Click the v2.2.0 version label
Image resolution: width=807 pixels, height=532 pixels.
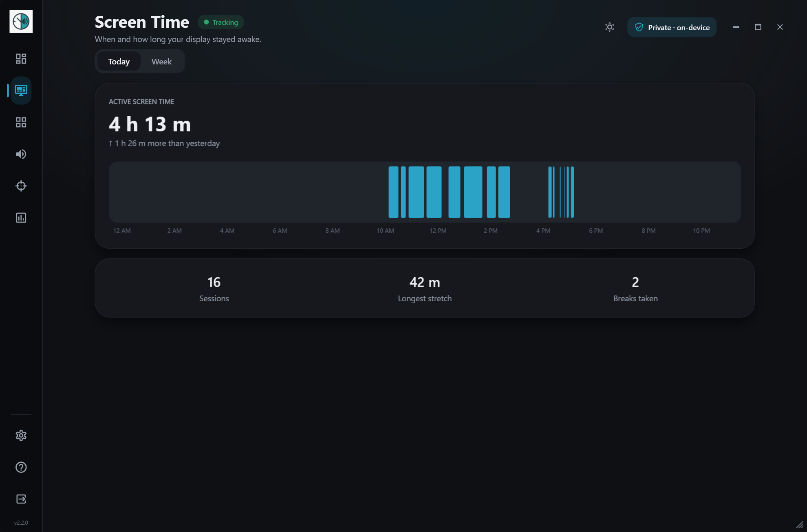[x=21, y=523]
